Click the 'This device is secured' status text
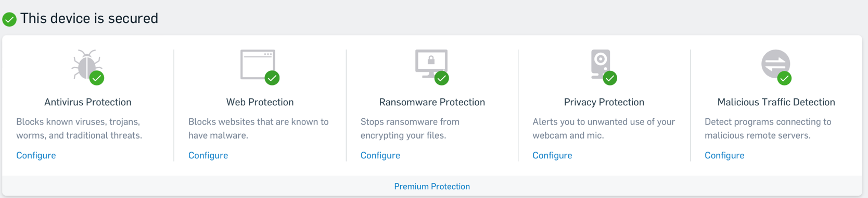This screenshot has height=198, width=868. point(89,18)
